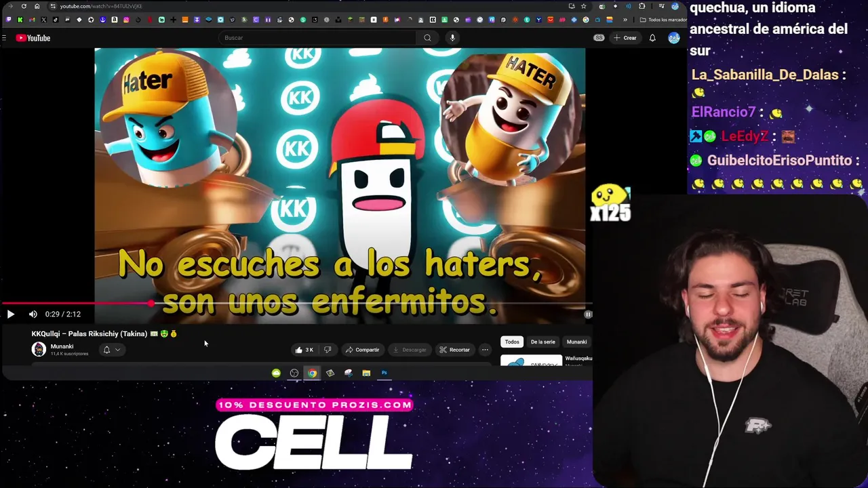This screenshot has height=488, width=868.
Task: Open the YouTube logo home link
Action: click(x=33, y=38)
